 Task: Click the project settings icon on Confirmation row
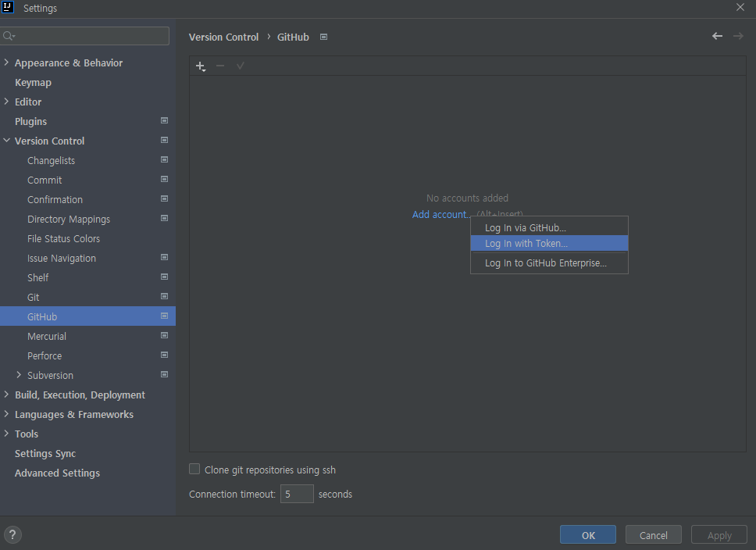click(165, 198)
